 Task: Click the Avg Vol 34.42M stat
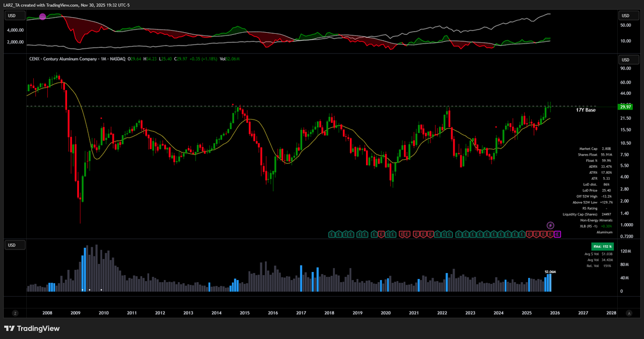[x=600, y=260]
